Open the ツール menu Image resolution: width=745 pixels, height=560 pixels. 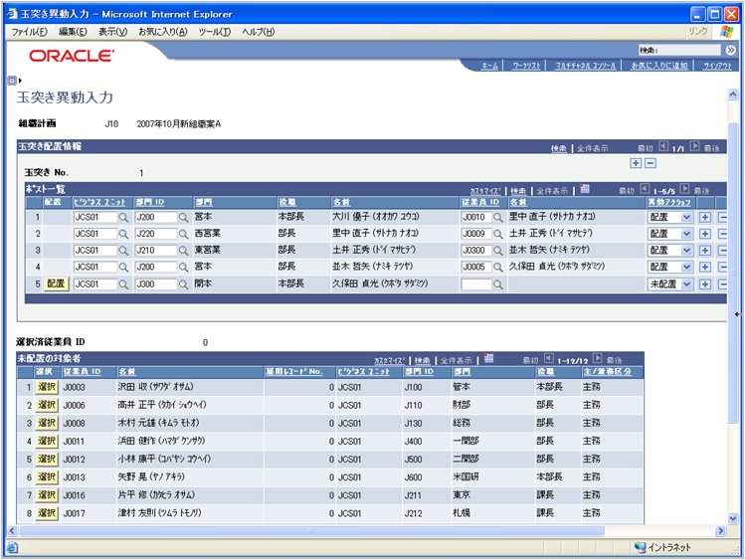click(x=215, y=32)
